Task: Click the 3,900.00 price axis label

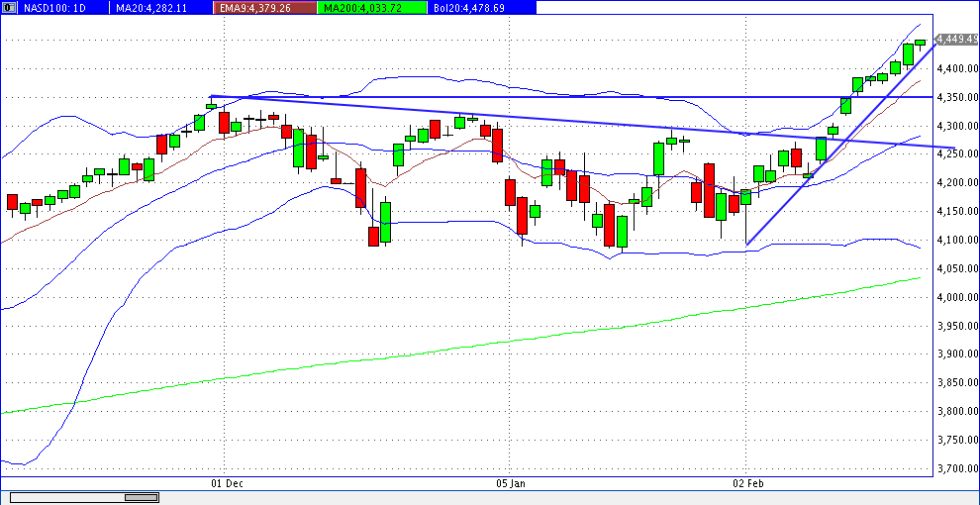Action: point(955,354)
